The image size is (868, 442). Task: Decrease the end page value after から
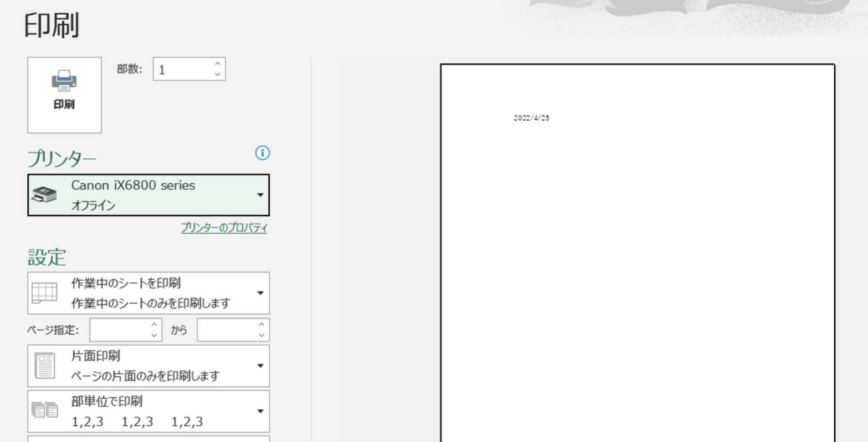click(262, 335)
